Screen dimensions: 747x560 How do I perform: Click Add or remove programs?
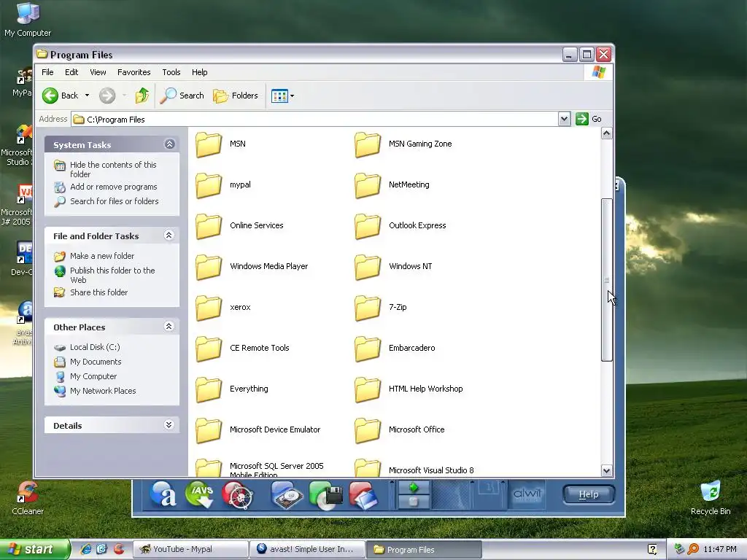(x=106, y=187)
